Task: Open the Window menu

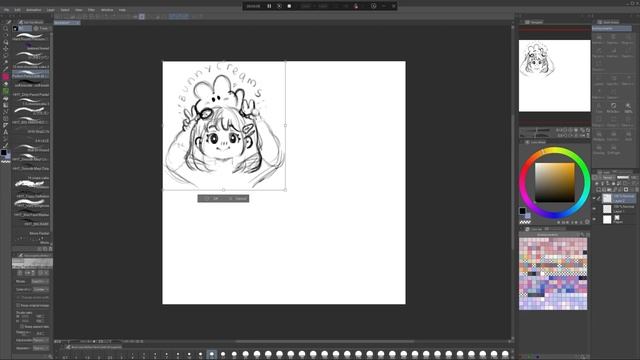Action: coord(107,10)
